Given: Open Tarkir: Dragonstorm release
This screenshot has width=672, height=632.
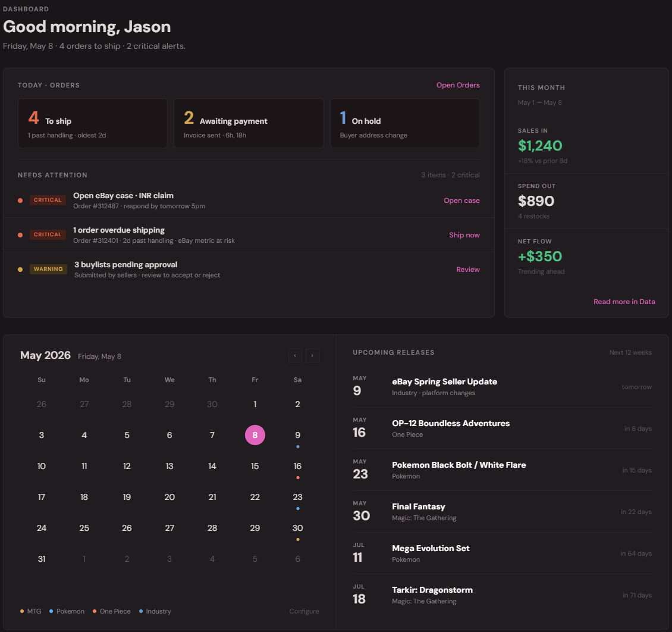Looking at the screenshot, I should click(x=502, y=595).
